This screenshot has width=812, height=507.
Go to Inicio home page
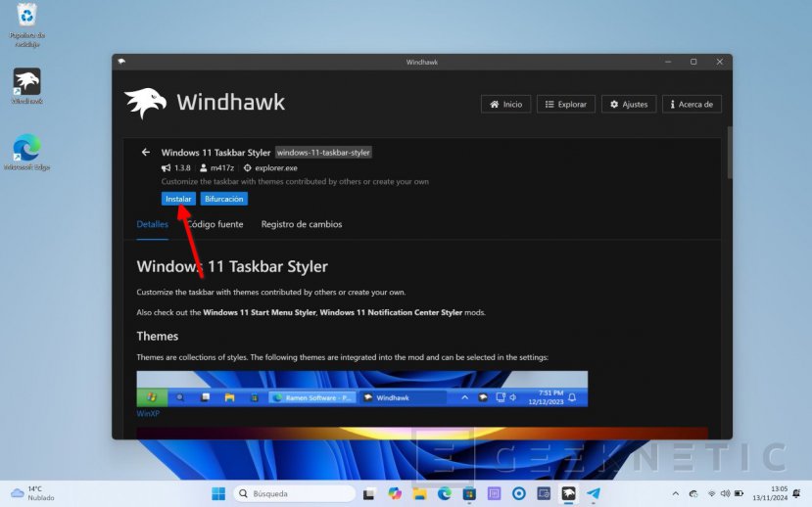pyautogui.click(x=505, y=104)
